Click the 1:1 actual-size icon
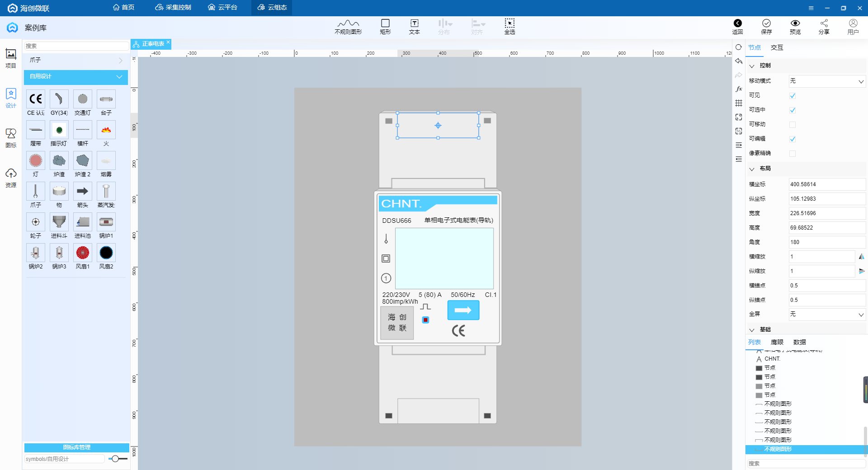Screen dimensions: 868x470 [x=739, y=131]
